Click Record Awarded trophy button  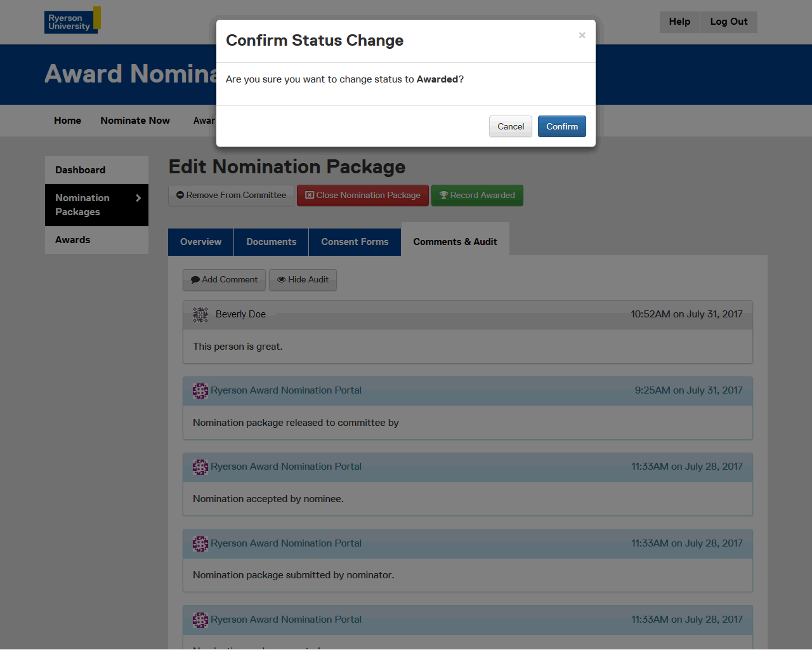[477, 196]
